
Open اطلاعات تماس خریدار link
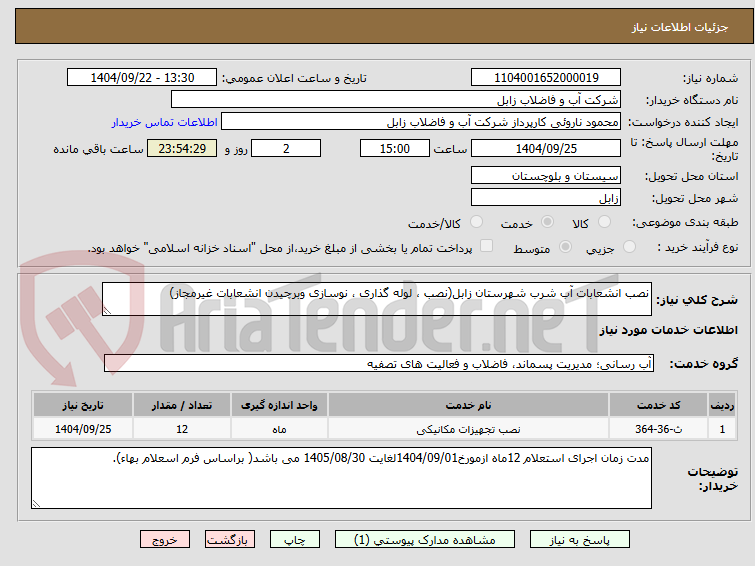(165, 122)
